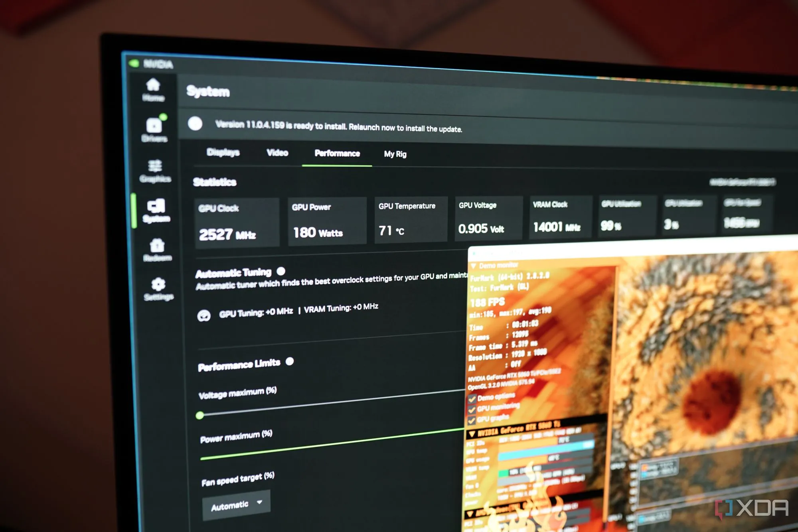Toggle GPU monitoring checkbox in FurMark
Image resolution: width=798 pixels, height=532 pixels.
(x=472, y=410)
